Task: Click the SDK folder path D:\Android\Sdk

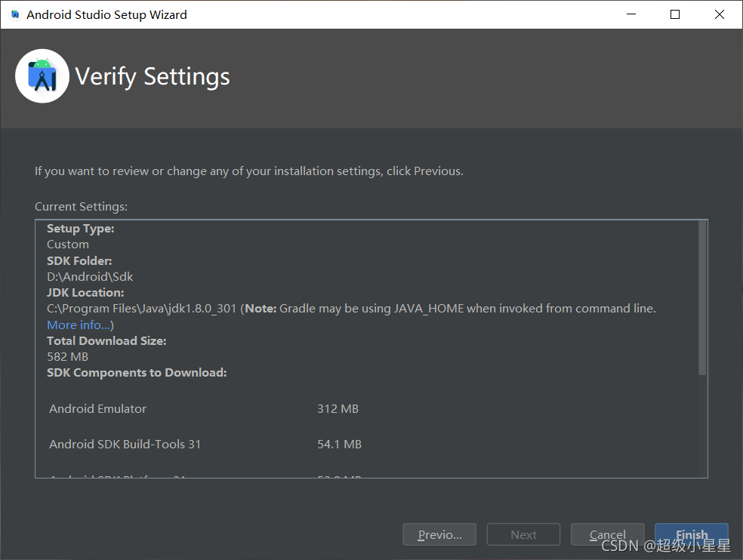Action: (90, 277)
